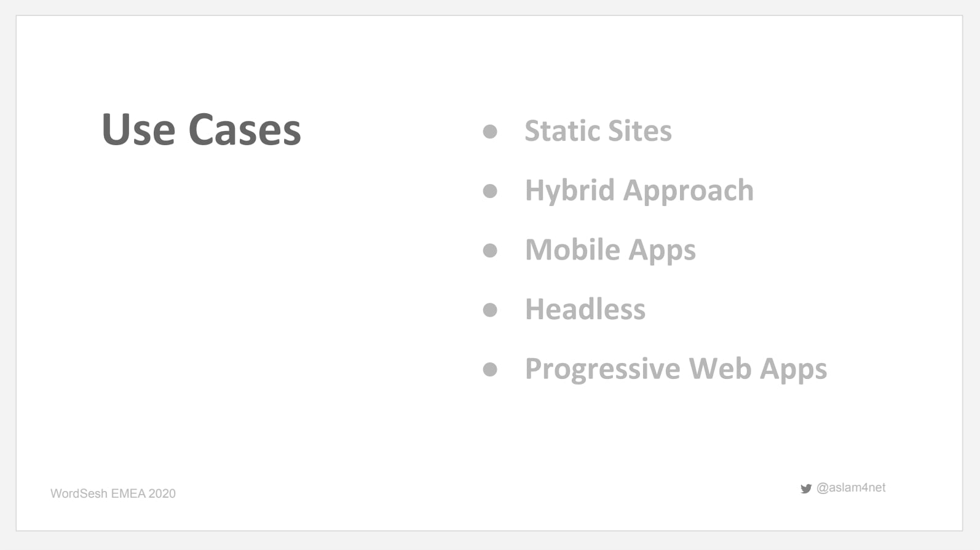This screenshot has width=980, height=550.
Task: Select the Hybrid Approach list item text
Action: pyautogui.click(x=639, y=191)
